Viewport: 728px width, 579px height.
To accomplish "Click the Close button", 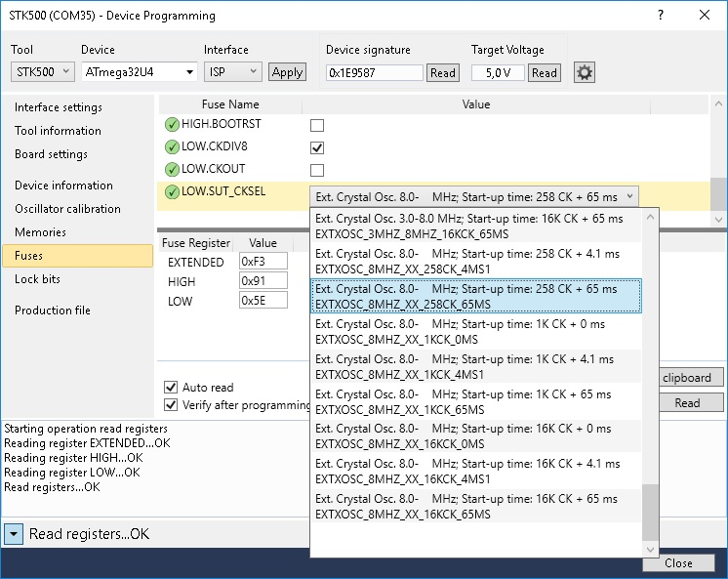I will pos(678,563).
